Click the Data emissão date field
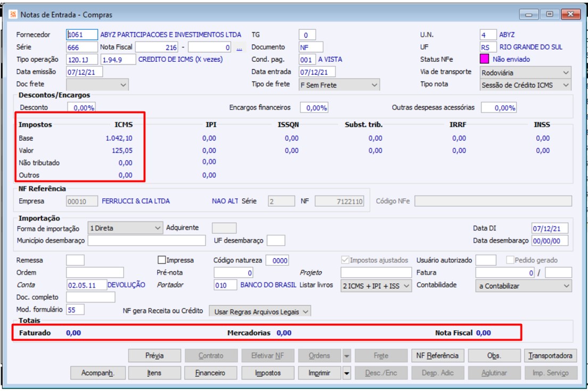 (x=84, y=72)
